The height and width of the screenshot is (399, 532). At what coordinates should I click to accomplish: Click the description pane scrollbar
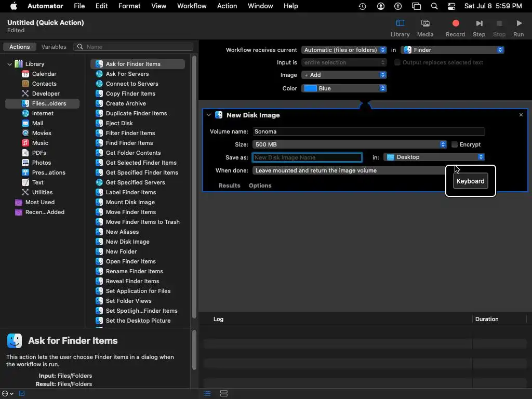click(x=194, y=350)
